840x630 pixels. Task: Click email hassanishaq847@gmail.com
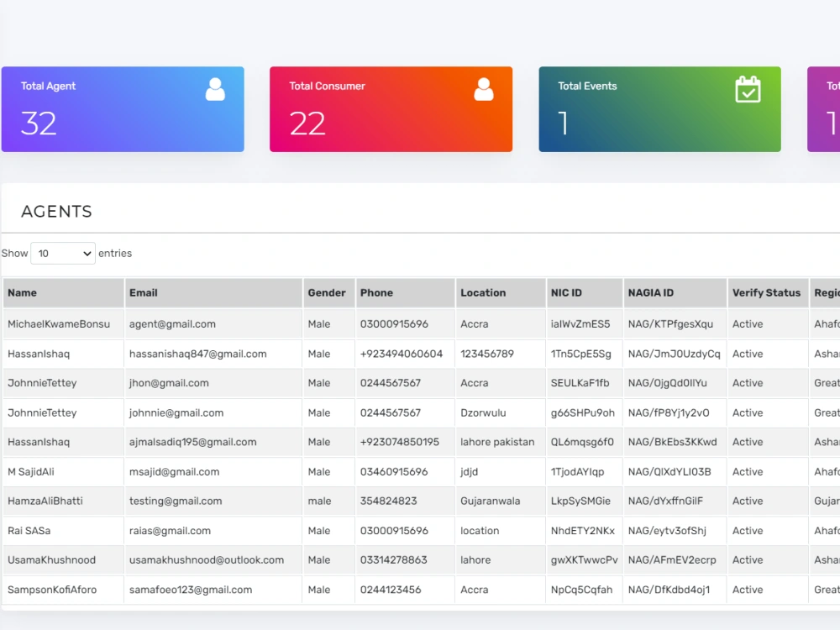[x=197, y=354]
